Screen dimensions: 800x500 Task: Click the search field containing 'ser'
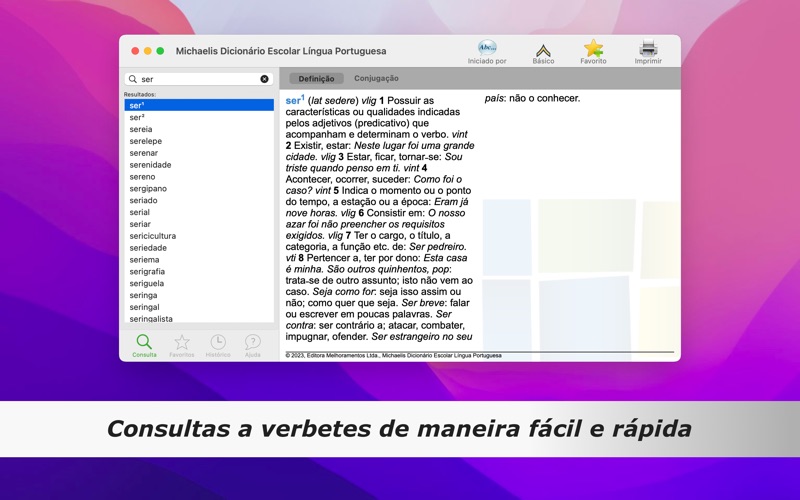click(199, 79)
